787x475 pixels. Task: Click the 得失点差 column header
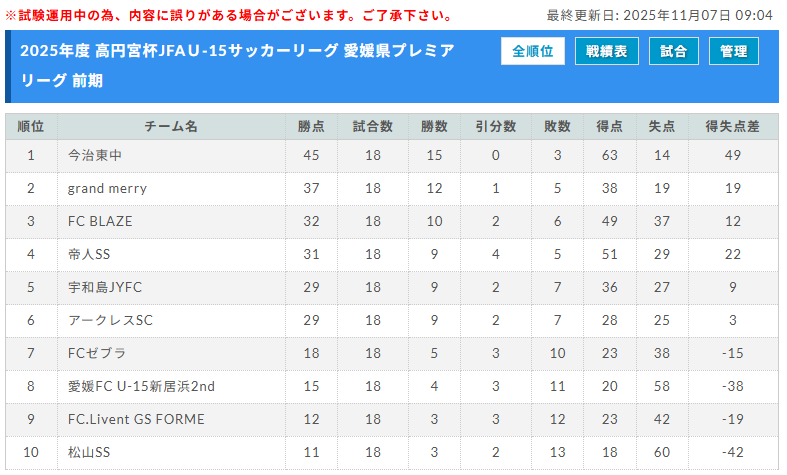pyautogui.click(x=733, y=127)
